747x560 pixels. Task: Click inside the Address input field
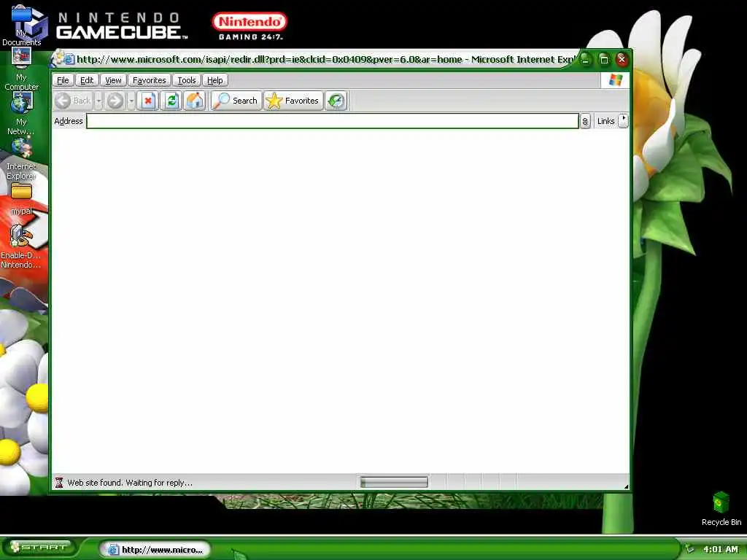333,121
